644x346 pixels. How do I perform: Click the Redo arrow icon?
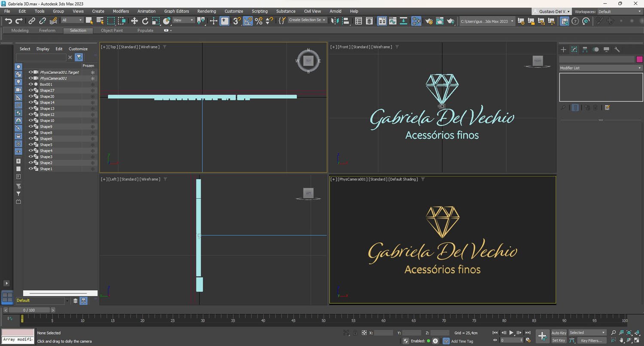19,21
